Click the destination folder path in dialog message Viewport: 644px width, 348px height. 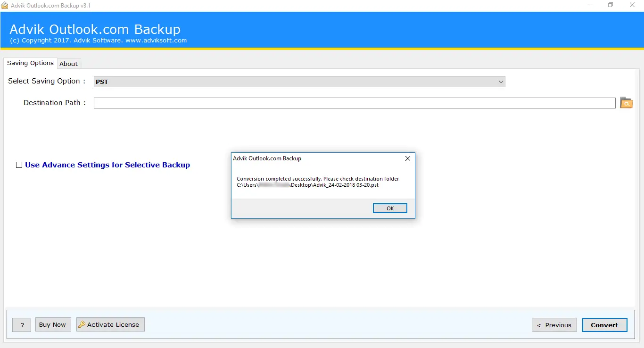pyautogui.click(x=307, y=185)
